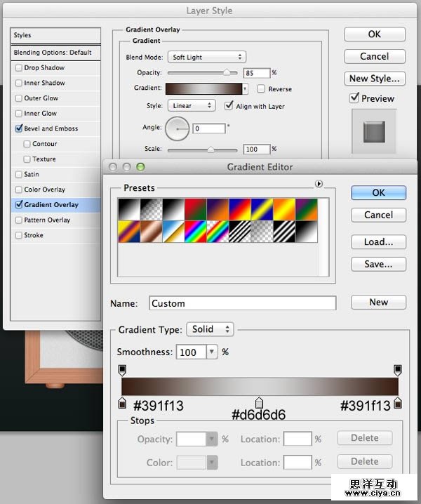Viewport: 421px width, 504px height.
Task: Uncheck Align with Layer
Action: point(229,106)
